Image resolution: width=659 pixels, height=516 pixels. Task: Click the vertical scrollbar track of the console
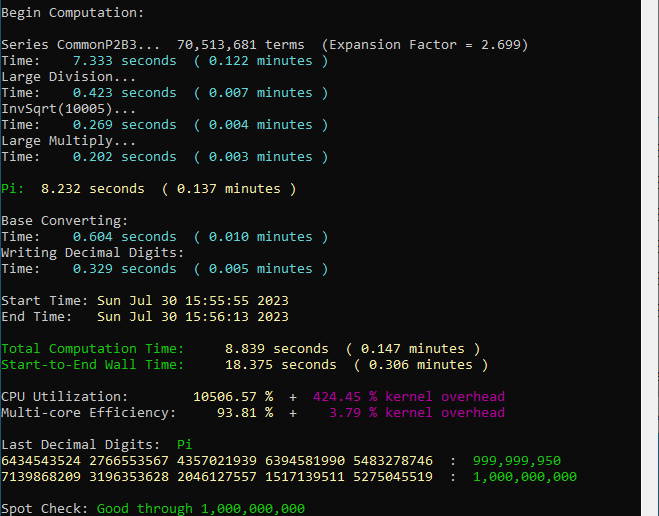tap(650, 258)
